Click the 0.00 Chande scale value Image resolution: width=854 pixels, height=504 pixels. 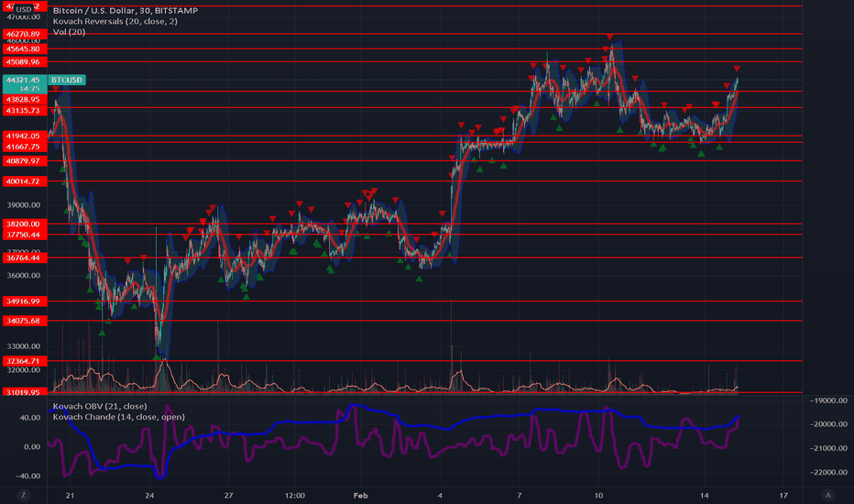tap(31, 447)
